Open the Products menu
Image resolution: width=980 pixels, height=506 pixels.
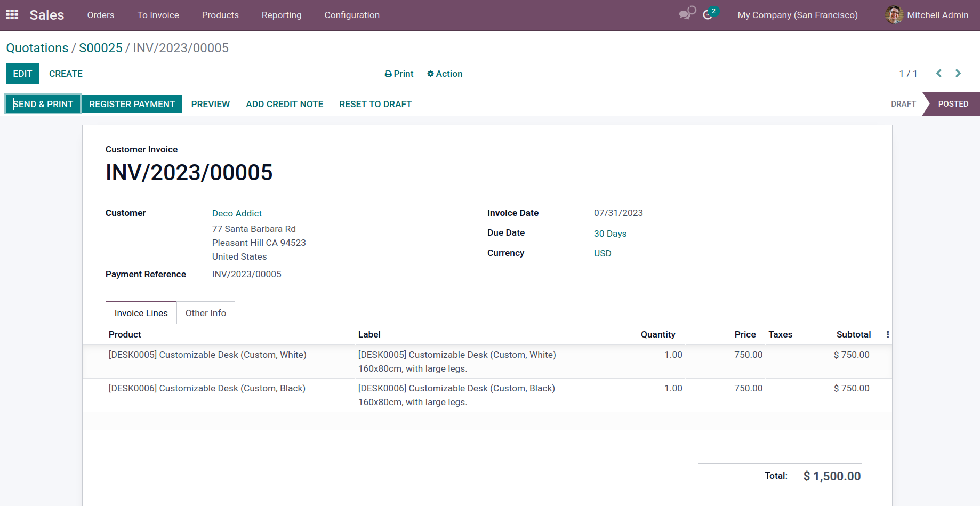(x=220, y=15)
